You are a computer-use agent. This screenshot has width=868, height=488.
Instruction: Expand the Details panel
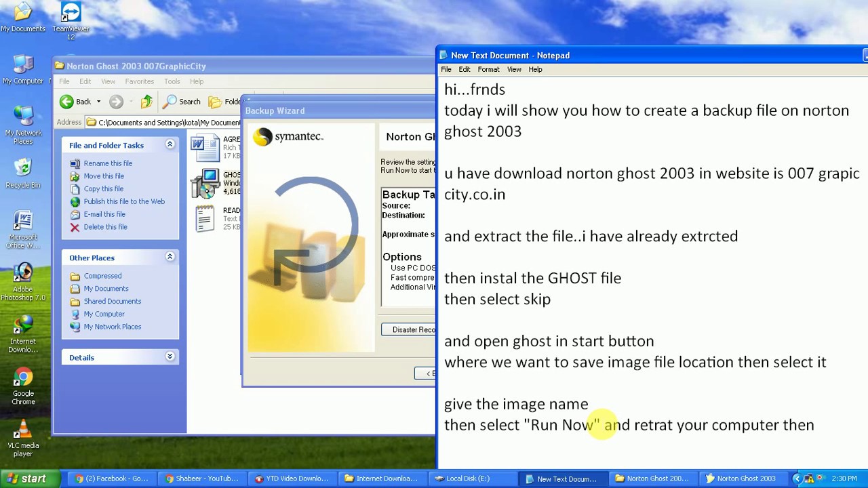pyautogui.click(x=170, y=356)
